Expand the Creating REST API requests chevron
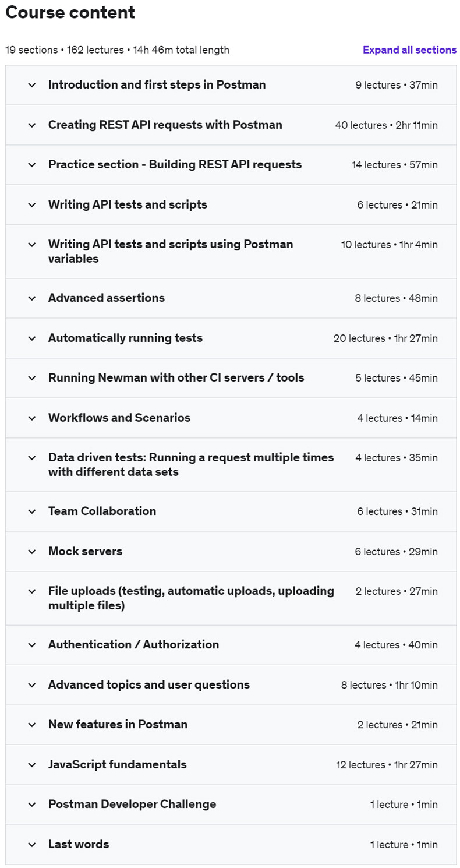 click(x=32, y=125)
